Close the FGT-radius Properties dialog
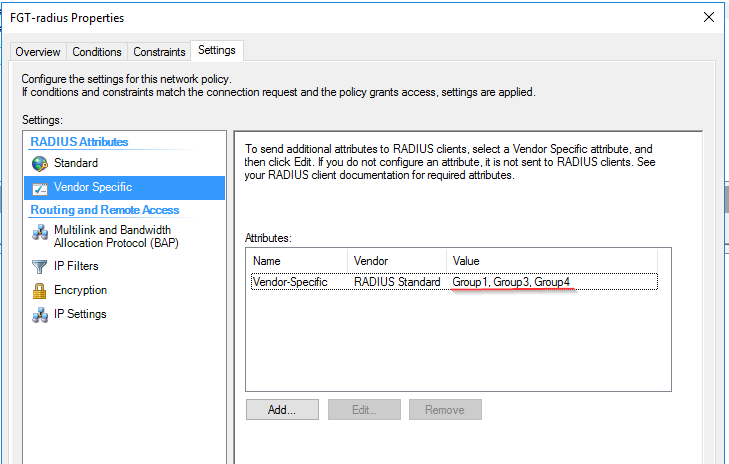Image resolution: width=729 pixels, height=464 pixels. pos(709,17)
